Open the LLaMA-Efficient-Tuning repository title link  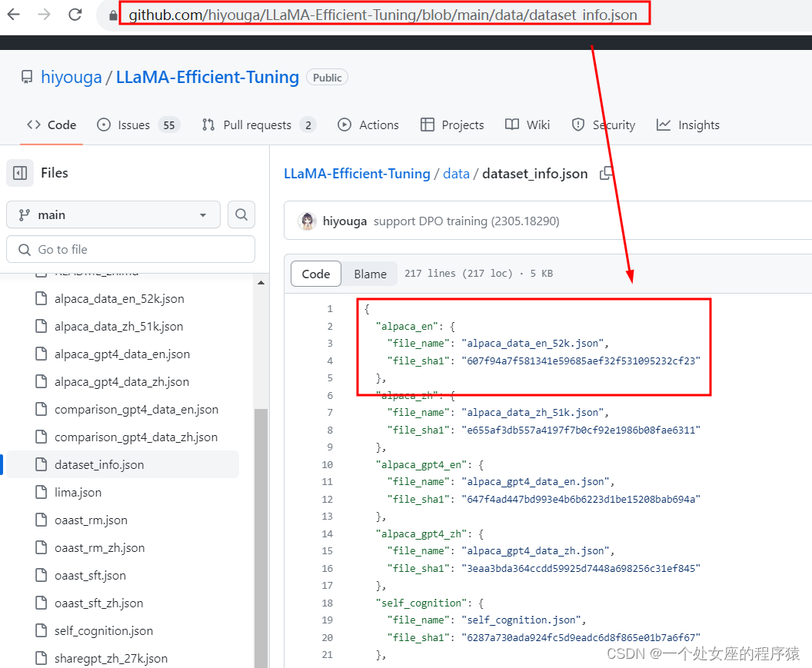(207, 77)
